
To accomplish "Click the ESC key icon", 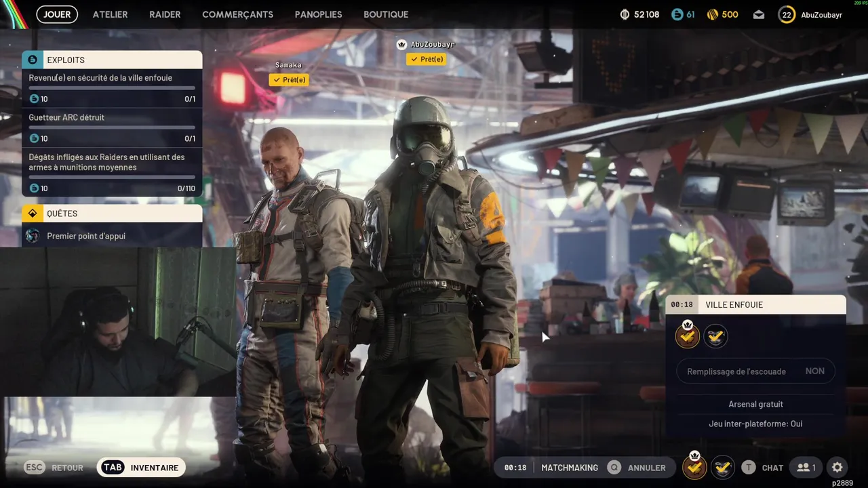I will [35, 467].
